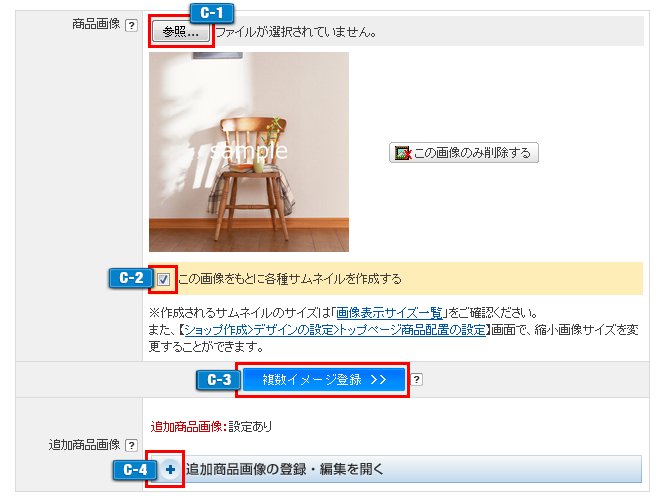Click the C-1 annotation badge
663x503 pixels.
pyautogui.click(x=211, y=13)
